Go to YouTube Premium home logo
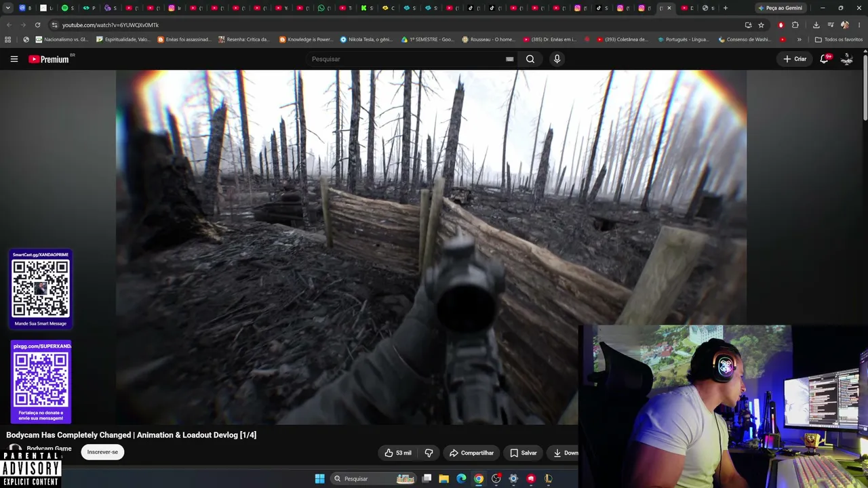This screenshot has height=488, width=868. tap(49, 59)
